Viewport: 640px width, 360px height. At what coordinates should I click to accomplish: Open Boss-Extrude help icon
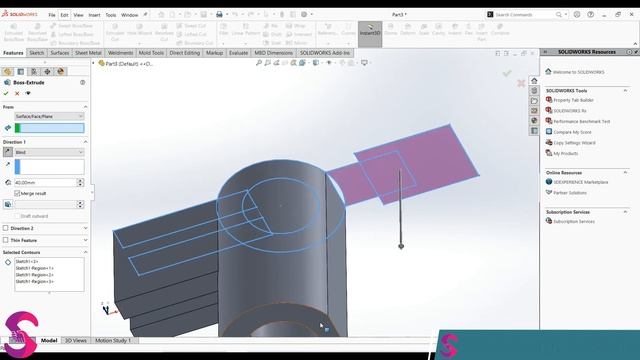[82, 82]
